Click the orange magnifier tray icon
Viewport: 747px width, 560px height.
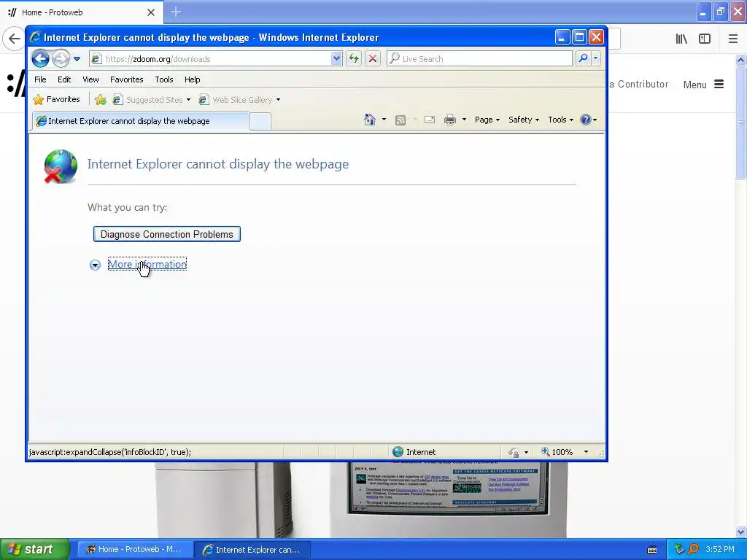pos(693,549)
